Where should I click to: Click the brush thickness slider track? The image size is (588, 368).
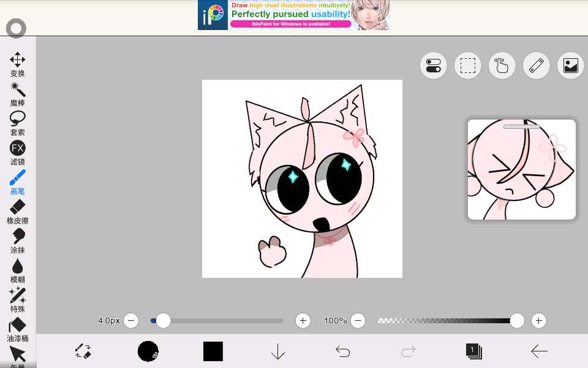tap(217, 321)
